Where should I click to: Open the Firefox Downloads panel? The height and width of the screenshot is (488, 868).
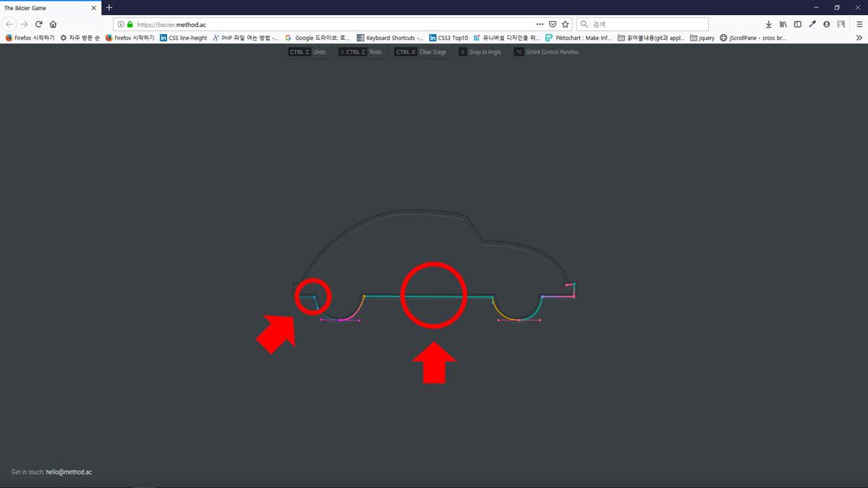click(x=768, y=24)
